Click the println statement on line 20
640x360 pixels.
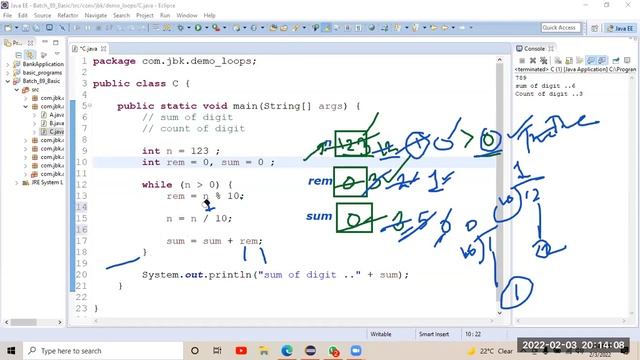tap(276, 275)
